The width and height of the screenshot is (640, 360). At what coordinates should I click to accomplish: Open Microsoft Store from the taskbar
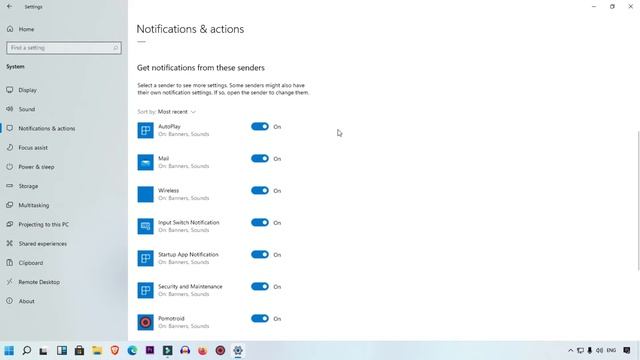(79, 350)
